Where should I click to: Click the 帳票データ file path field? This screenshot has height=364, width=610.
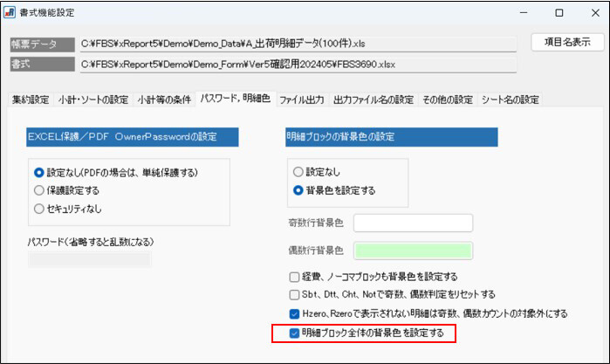[x=298, y=44]
